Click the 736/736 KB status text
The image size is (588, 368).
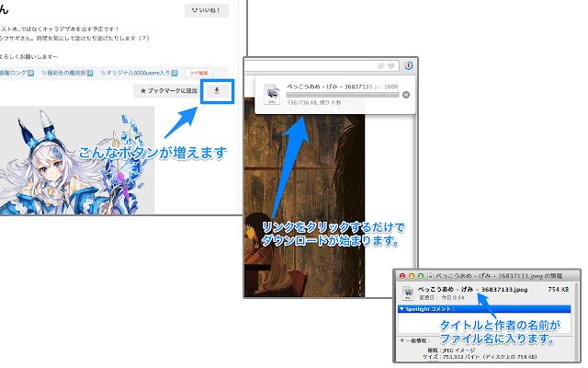click(x=314, y=102)
